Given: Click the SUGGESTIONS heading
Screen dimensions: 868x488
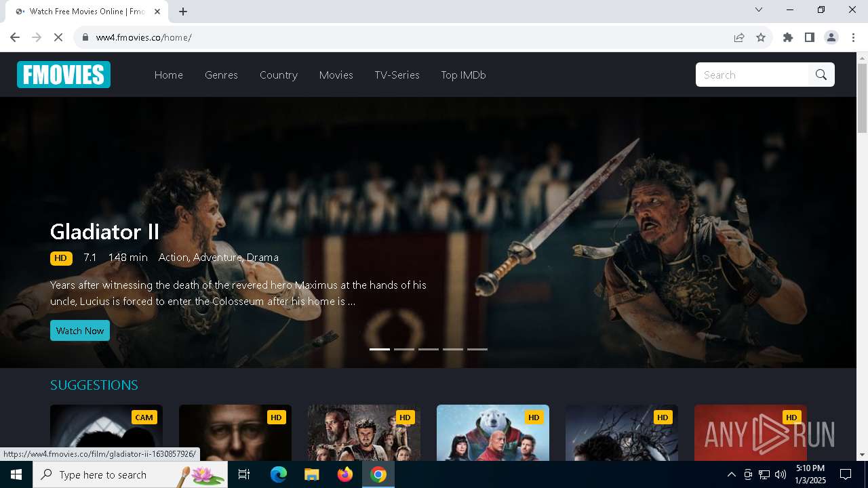Looking at the screenshot, I should tap(94, 385).
